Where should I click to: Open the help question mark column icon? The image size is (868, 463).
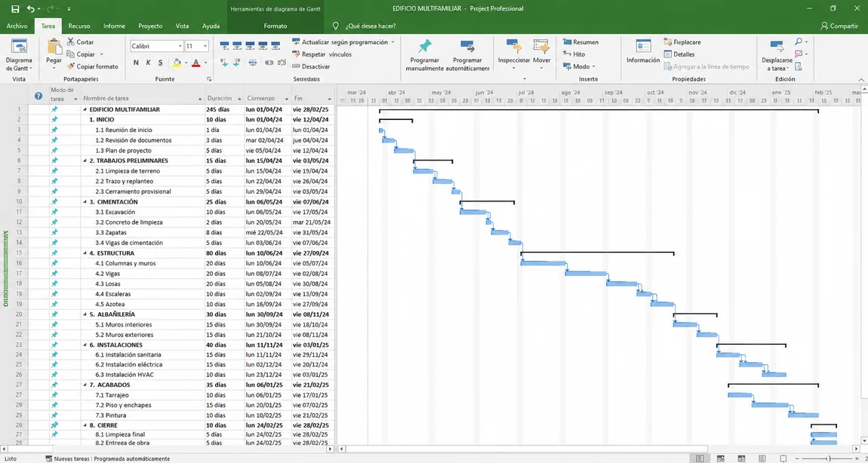click(38, 96)
